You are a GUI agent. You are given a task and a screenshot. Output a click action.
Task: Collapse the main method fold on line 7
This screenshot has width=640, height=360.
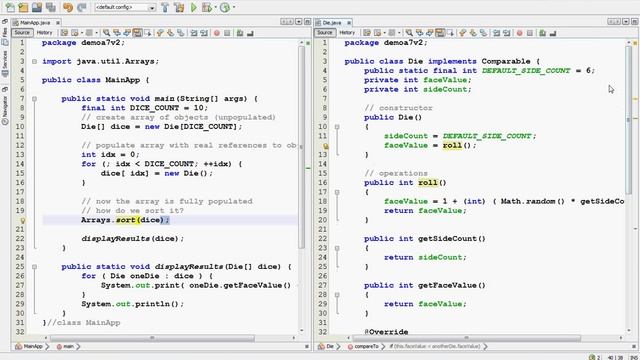pos(34,99)
